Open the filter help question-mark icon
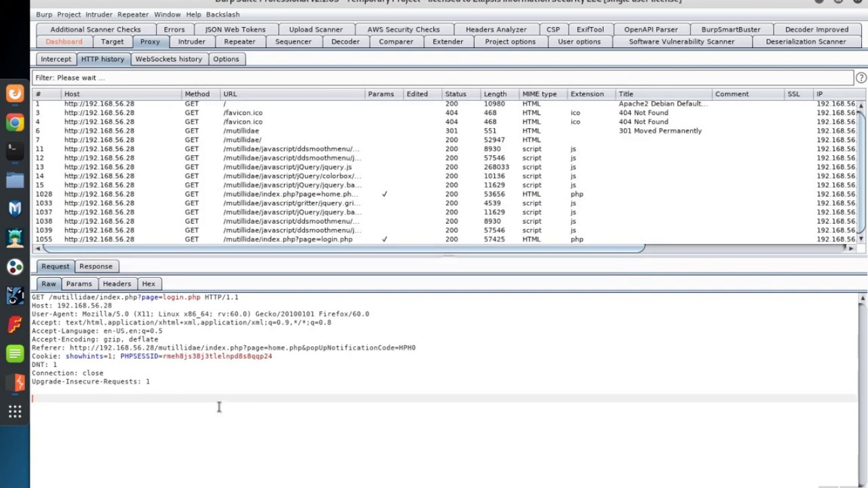868x488 pixels. click(861, 78)
